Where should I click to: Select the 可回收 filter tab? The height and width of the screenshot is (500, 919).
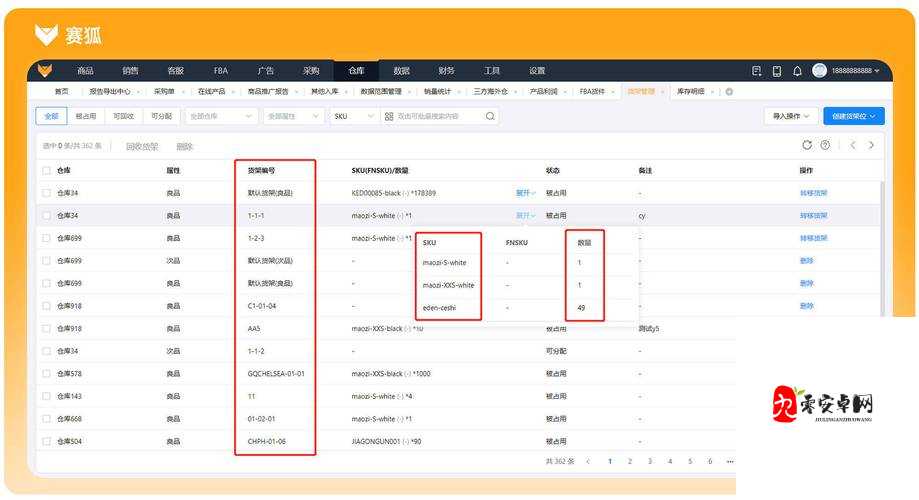pos(123,116)
